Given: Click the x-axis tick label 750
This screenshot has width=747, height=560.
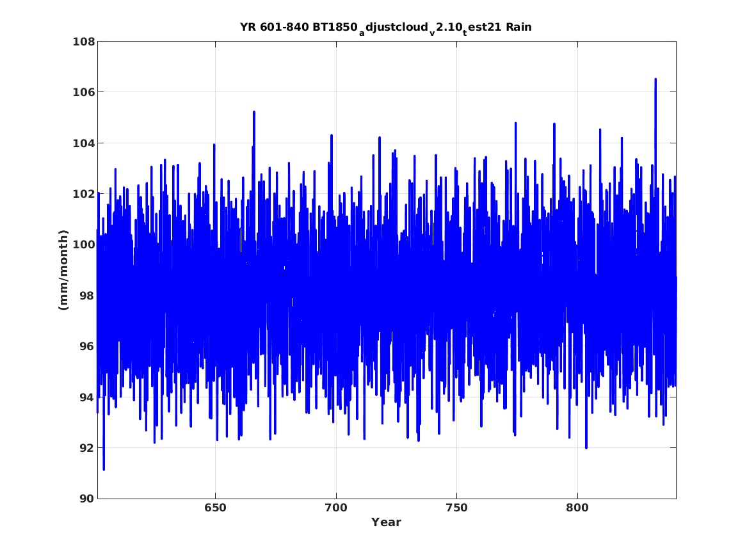Looking at the screenshot, I should pyautogui.click(x=456, y=508).
